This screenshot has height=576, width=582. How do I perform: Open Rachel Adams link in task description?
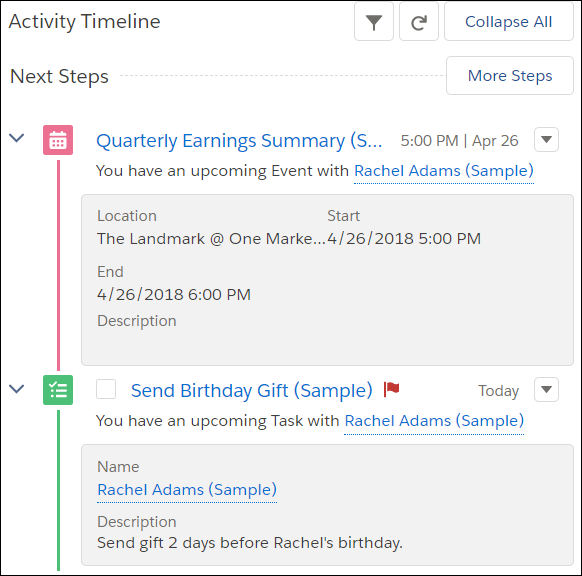pyautogui.click(x=434, y=421)
